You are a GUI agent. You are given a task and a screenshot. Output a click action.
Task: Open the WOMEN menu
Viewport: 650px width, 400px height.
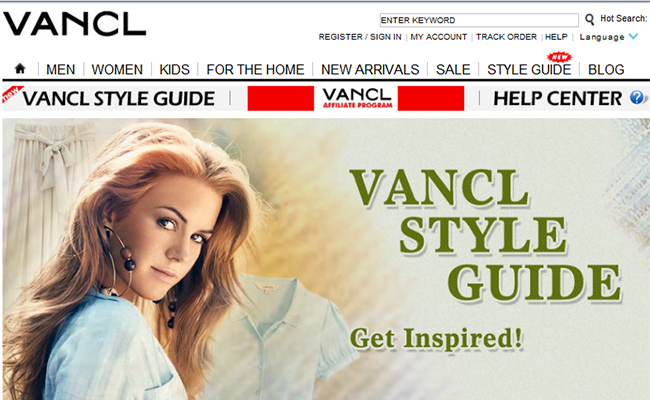pyautogui.click(x=117, y=69)
